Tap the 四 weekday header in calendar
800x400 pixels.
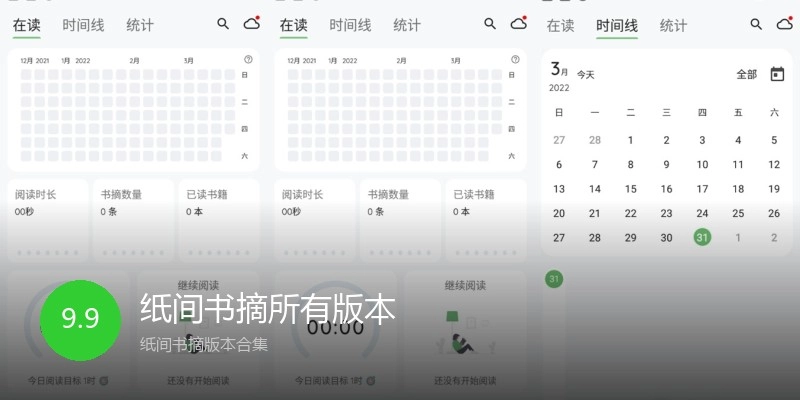tap(703, 113)
